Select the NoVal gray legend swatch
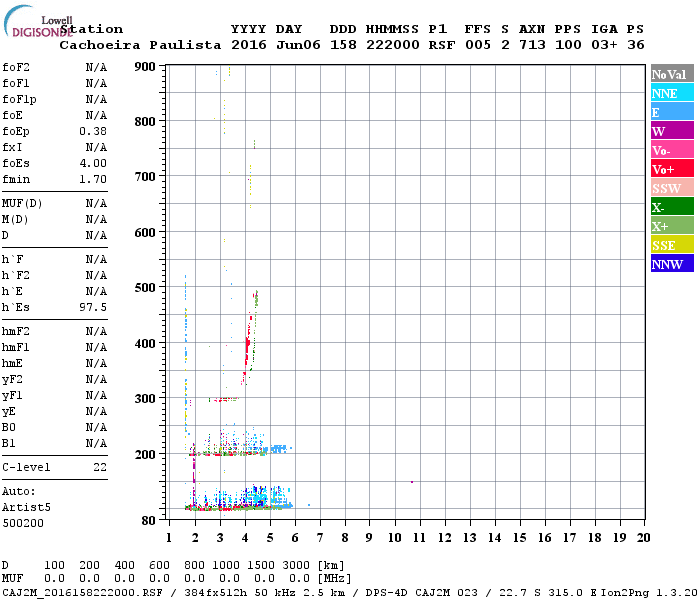The width and height of the screenshot is (700, 600). 672,74
